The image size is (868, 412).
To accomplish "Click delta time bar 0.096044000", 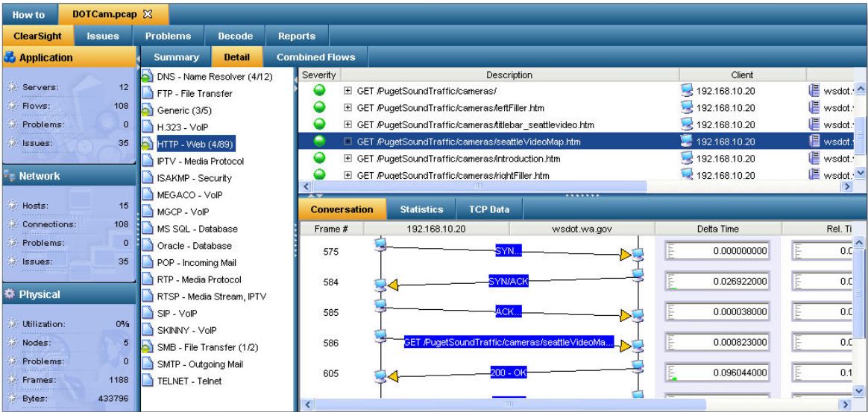I will [717, 373].
